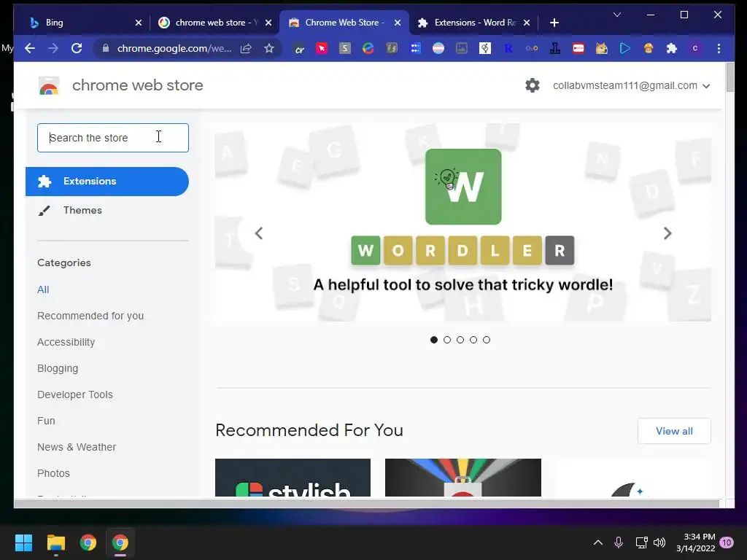
Task: Click the chrome web store logo
Action: click(49, 86)
